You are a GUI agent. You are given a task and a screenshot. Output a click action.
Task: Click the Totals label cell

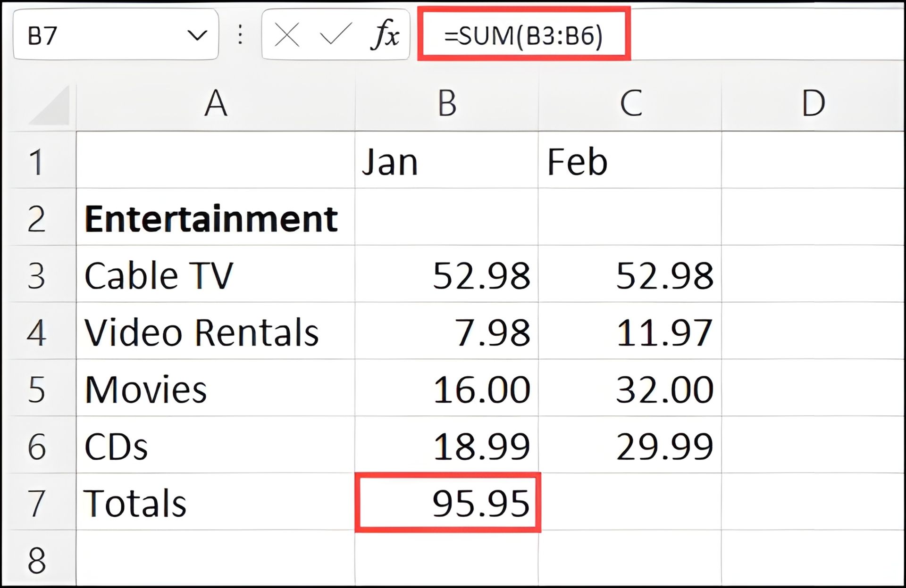216,502
